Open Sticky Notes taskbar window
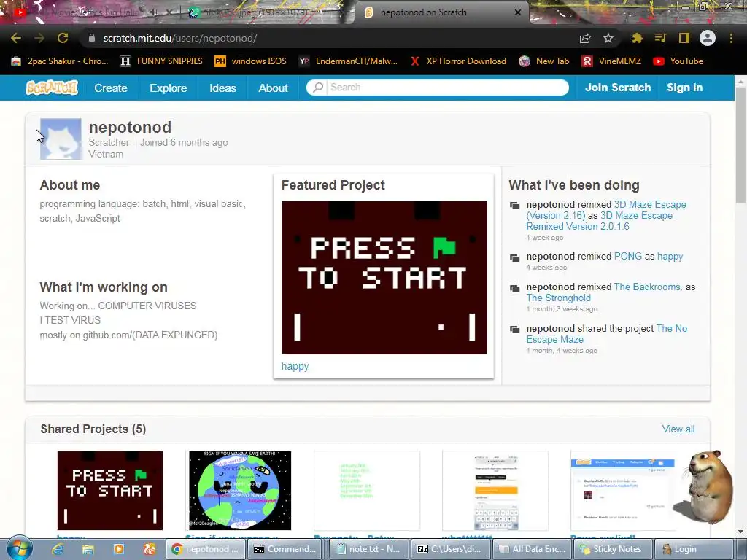Screen dimensions: 747x560 tap(613, 549)
